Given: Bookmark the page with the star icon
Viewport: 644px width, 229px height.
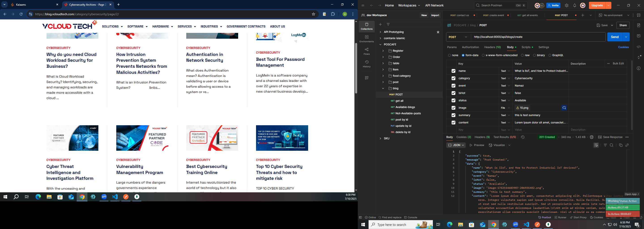Looking at the screenshot, I should click(x=313, y=14).
